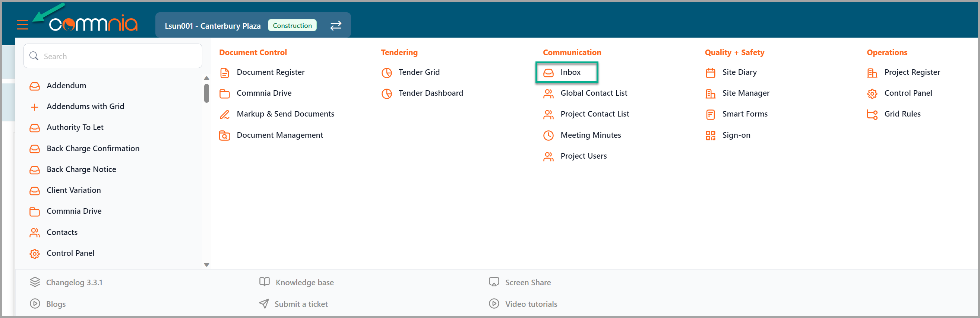Viewport: 980px width, 318px height.
Task: Click the Quality + Safety heading
Action: (734, 53)
